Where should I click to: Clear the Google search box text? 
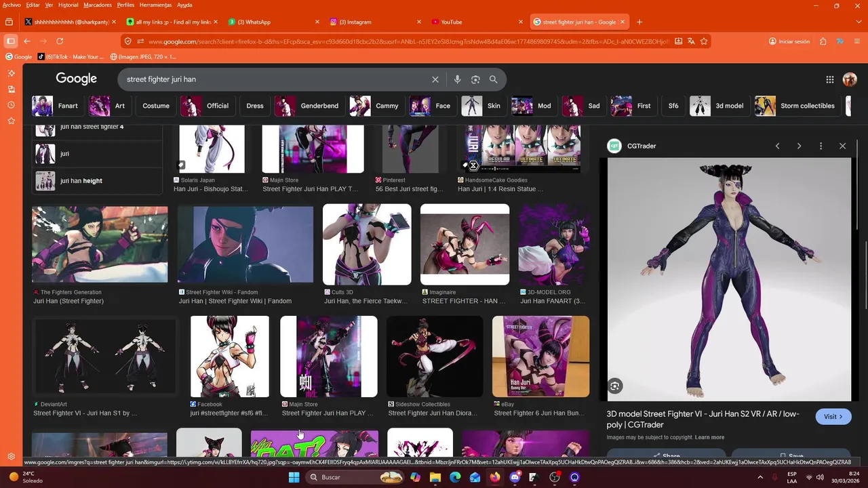click(435, 79)
